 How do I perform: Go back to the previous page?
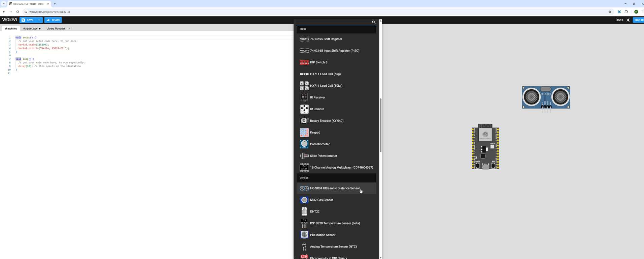4,12
